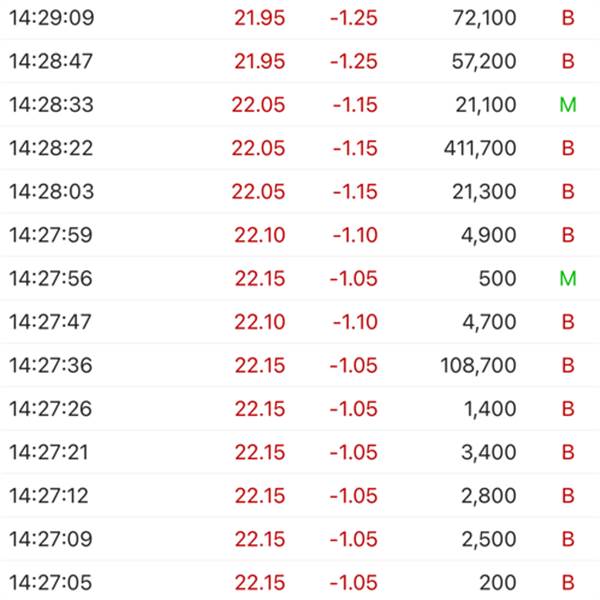Viewport: 600px width, 600px height.
Task: Click the 4,700 volume value
Action: [x=490, y=322]
